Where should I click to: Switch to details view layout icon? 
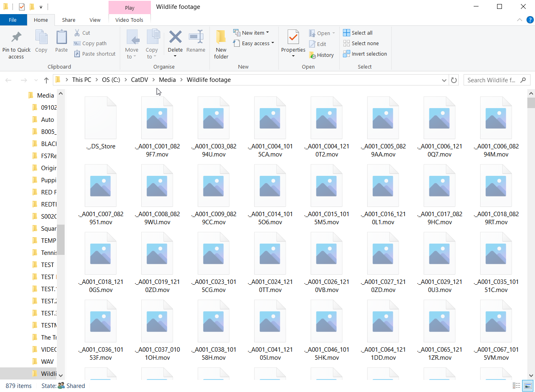tap(516, 386)
